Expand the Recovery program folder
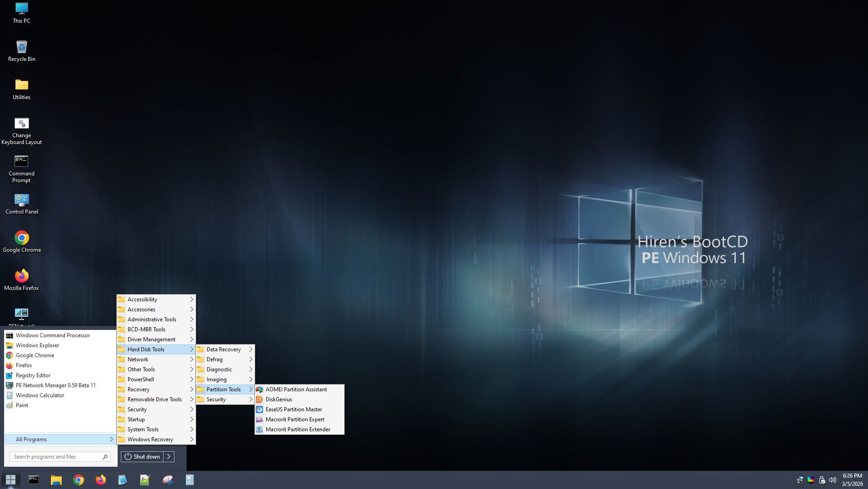The image size is (868, 489). pos(156,389)
